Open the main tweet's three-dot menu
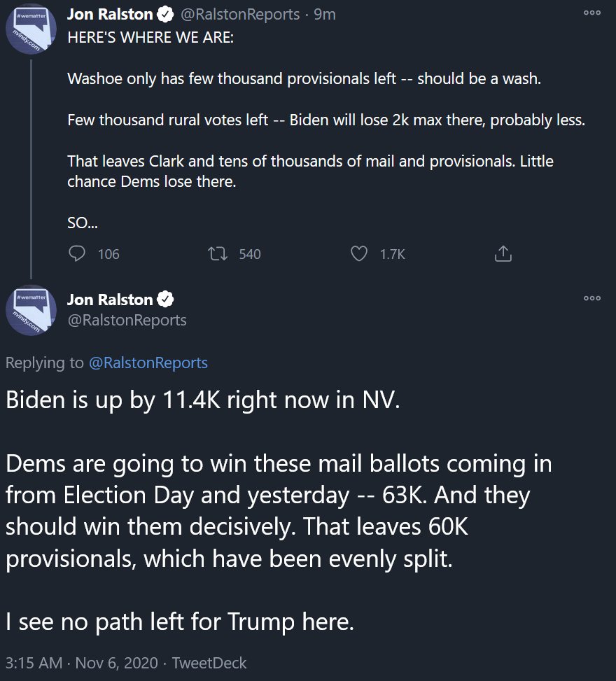The height and width of the screenshot is (681, 616). 592,298
